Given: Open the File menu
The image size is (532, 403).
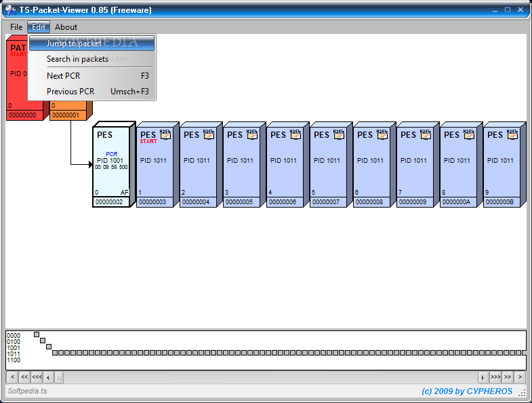Looking at the screenshot, I should [16, 27].
